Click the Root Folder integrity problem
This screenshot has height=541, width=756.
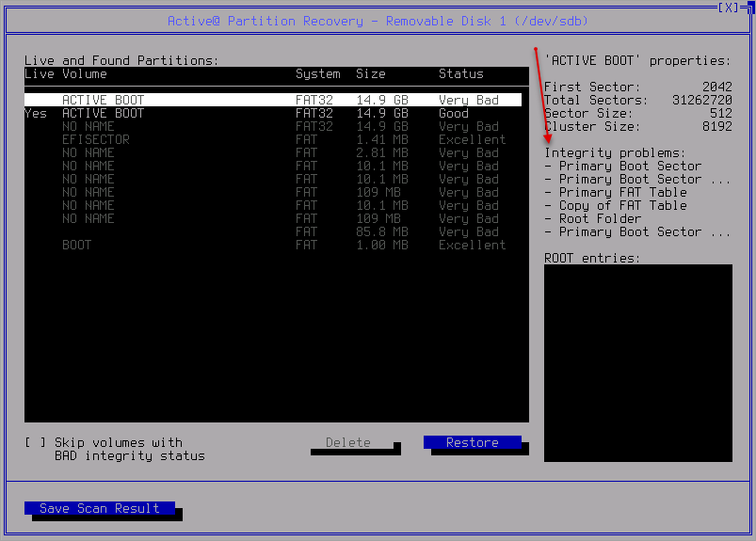(593, 218)
